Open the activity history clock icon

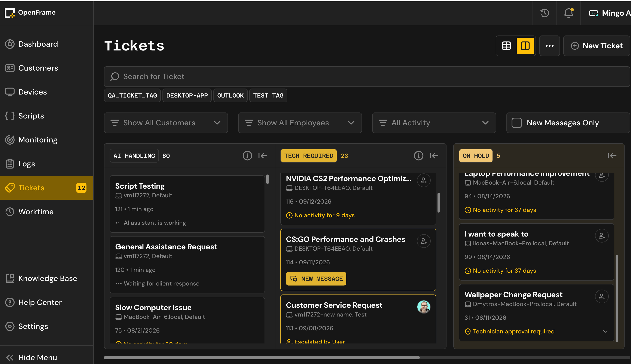545,13
